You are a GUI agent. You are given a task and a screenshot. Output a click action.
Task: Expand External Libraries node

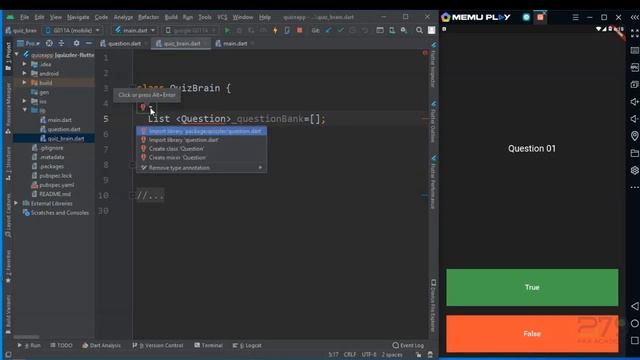tap(16, 203)
